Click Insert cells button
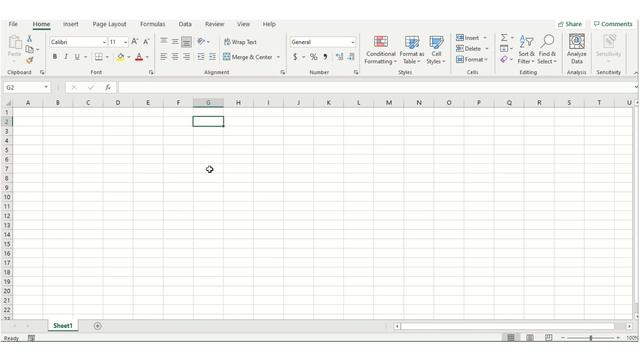This screenshot has height=360, width=640. [467, 38]
